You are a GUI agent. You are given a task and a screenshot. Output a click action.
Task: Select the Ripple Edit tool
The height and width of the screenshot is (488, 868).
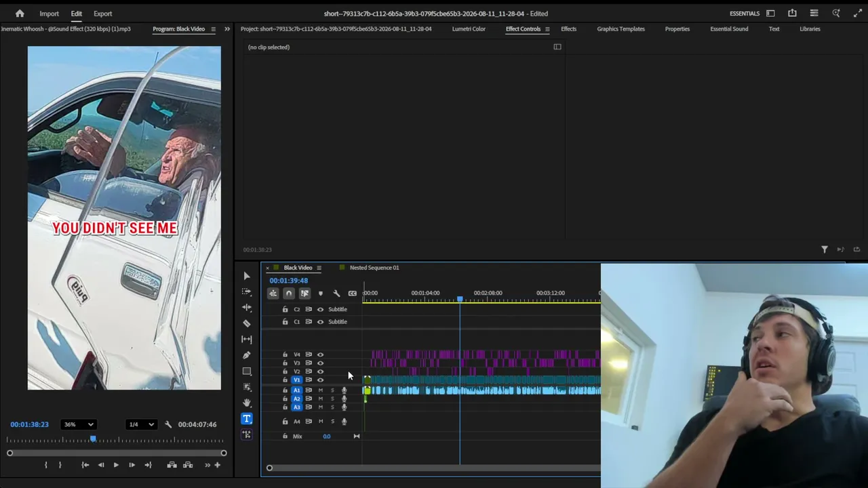(x=247, y=308)
